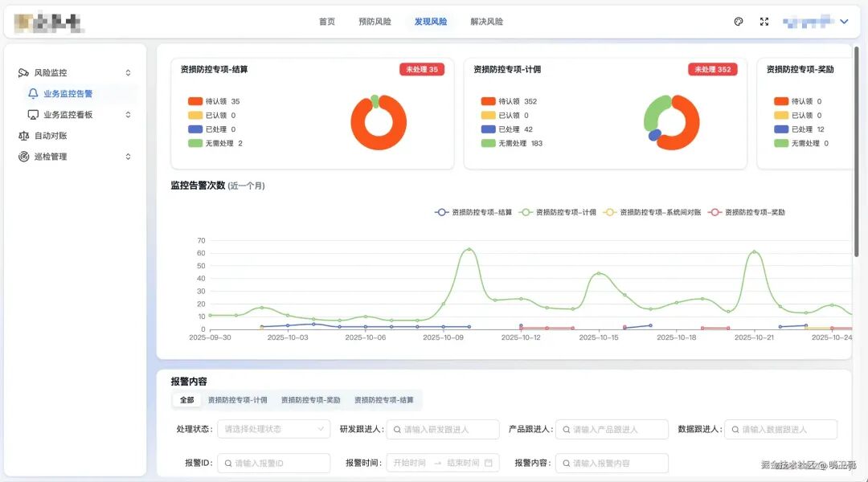Expand the 风险监控 sidebar section chevron
The height and width of the screenshot is (482, 868).
127,72
